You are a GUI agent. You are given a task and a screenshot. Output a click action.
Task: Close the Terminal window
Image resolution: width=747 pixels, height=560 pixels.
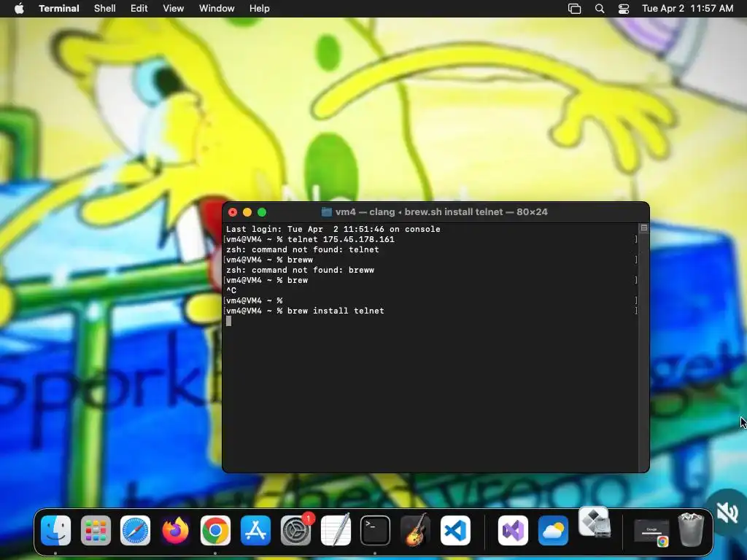pyautogui.click(x=233, y=212)
